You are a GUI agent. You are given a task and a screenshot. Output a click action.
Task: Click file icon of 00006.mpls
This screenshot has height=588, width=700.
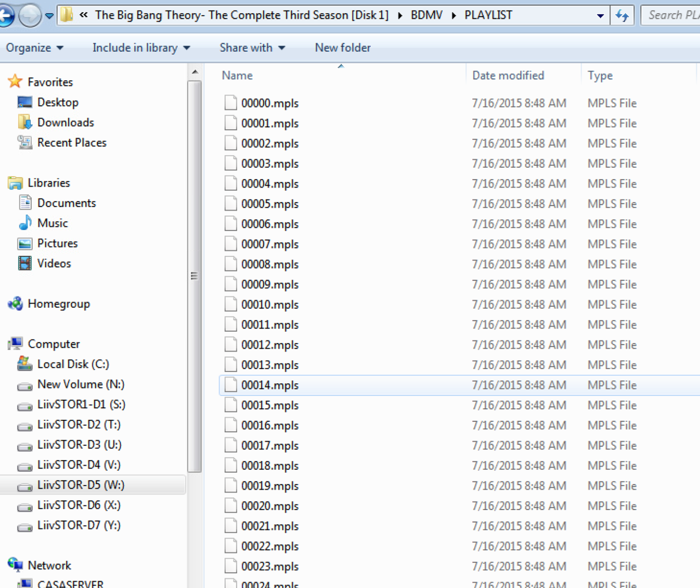click(230, 224)
